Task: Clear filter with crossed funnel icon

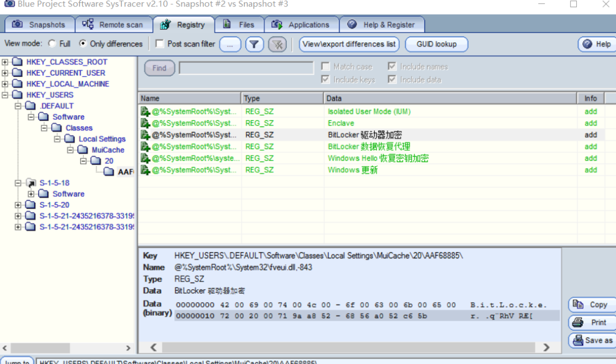Action: [278, 44]
